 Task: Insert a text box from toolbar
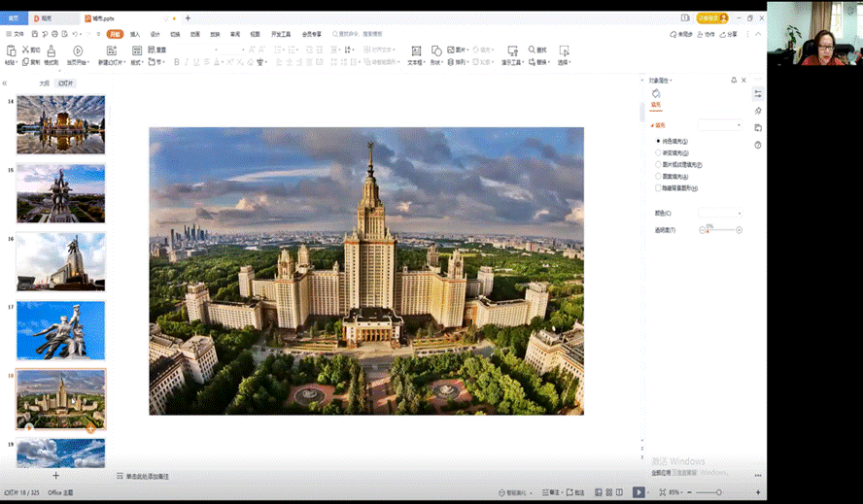coord(415,50)
